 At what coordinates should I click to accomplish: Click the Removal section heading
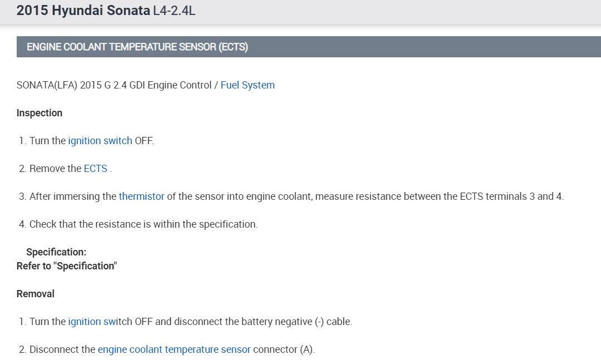pos(36,294)
